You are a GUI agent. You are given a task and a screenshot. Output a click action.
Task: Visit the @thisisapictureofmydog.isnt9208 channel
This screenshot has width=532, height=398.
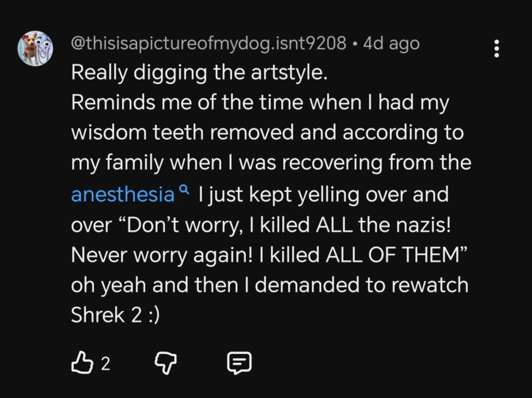click(x=209, y=44)
